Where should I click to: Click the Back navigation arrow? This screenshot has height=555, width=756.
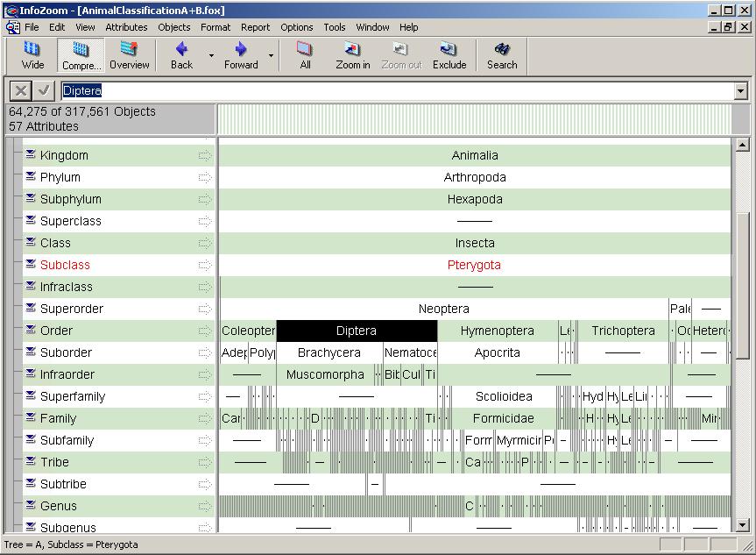click(182, 54)
